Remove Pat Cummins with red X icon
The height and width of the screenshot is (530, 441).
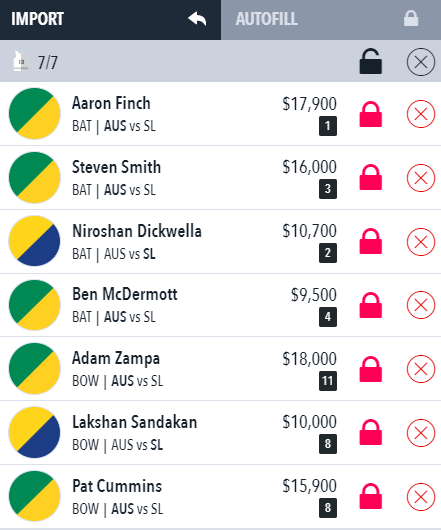pyautogui.click(x=421, y=497)
